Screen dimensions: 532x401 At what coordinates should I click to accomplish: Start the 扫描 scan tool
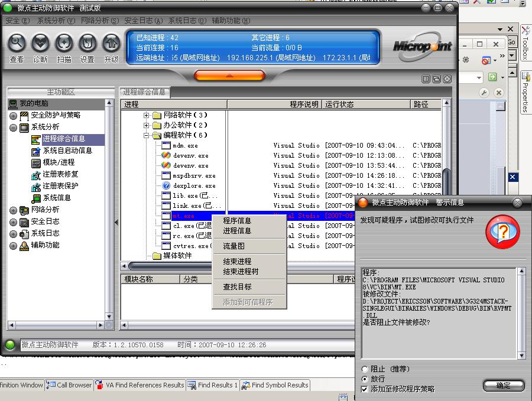coord(64,43)
